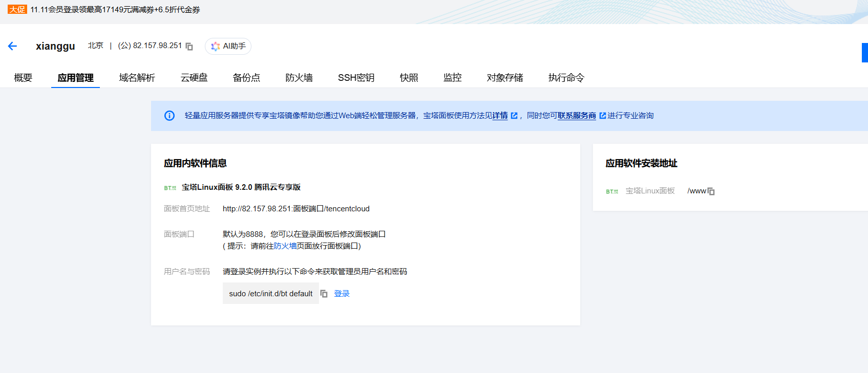The height and width of the screenshot is (373, 868).
Task: Click the sudo /etc/init.d/bt default command box
Action: pyautogui.click(x=271, y=293)
